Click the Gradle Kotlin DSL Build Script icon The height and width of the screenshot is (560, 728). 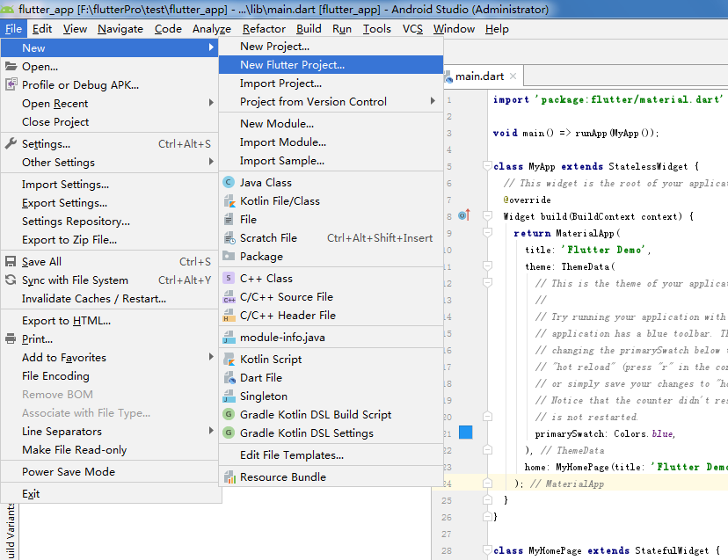click(229, 414)
